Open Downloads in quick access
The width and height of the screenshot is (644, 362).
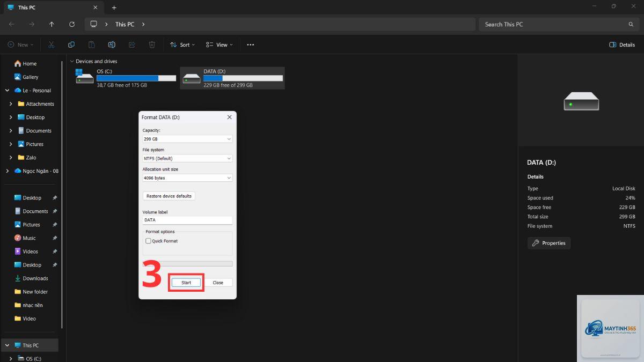tap(31, 278)
